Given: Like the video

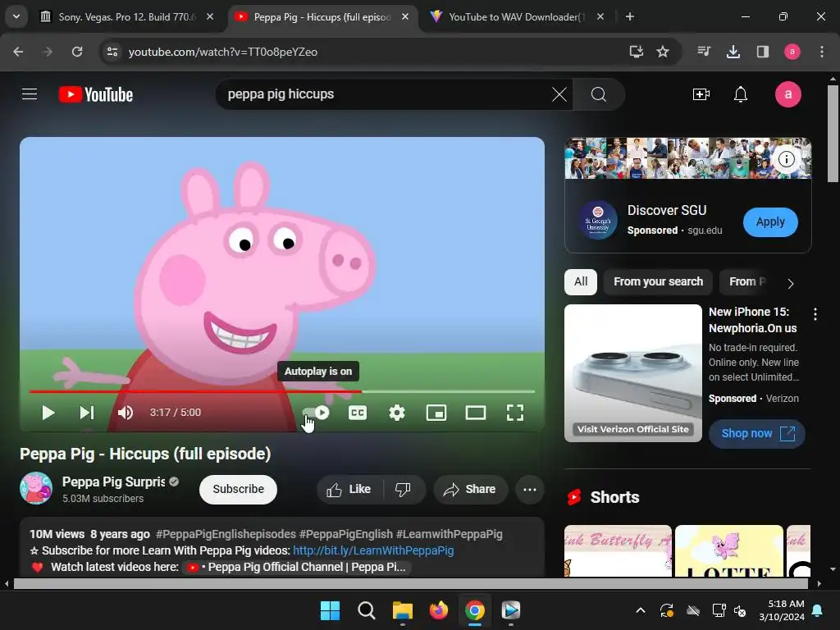Looking at the screenshot, I should 349,489.
